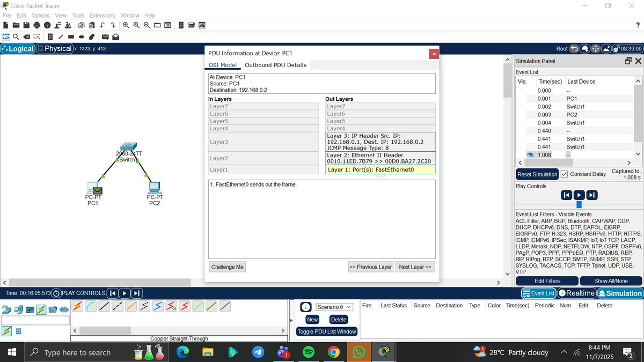Click the Print toolbar icon

point(36,25)
